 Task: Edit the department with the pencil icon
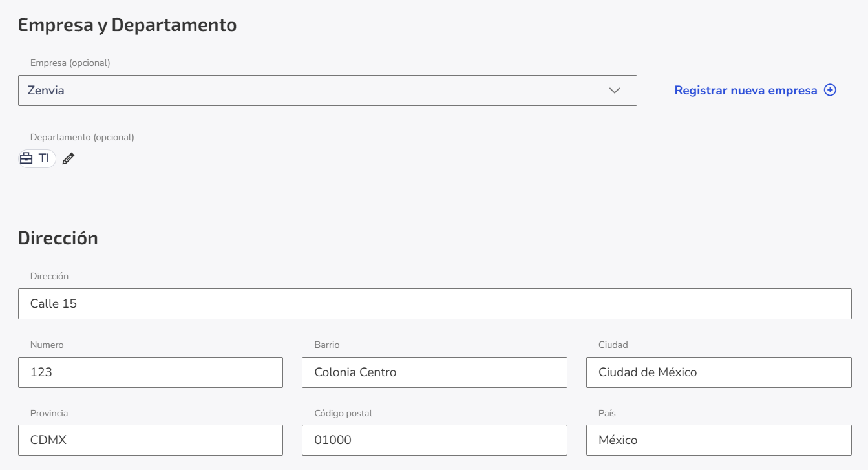point(69,158)
